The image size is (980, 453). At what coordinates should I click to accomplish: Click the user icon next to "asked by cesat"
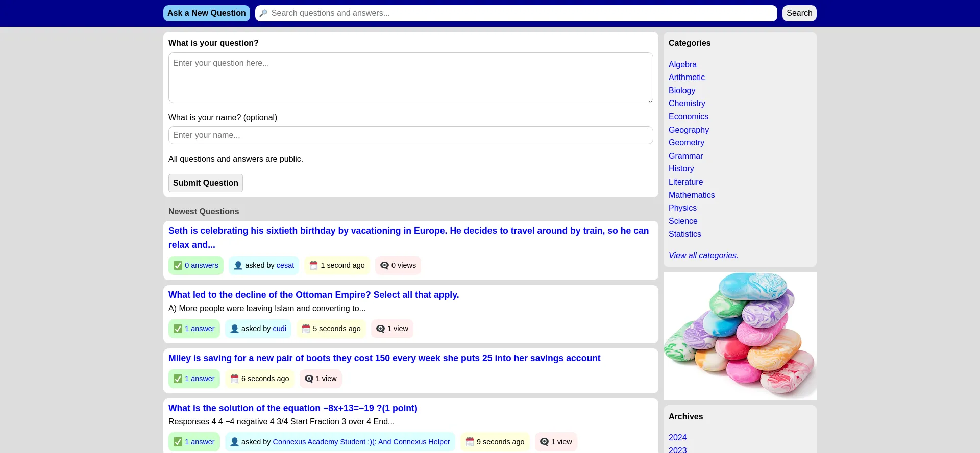coord(238,266)
